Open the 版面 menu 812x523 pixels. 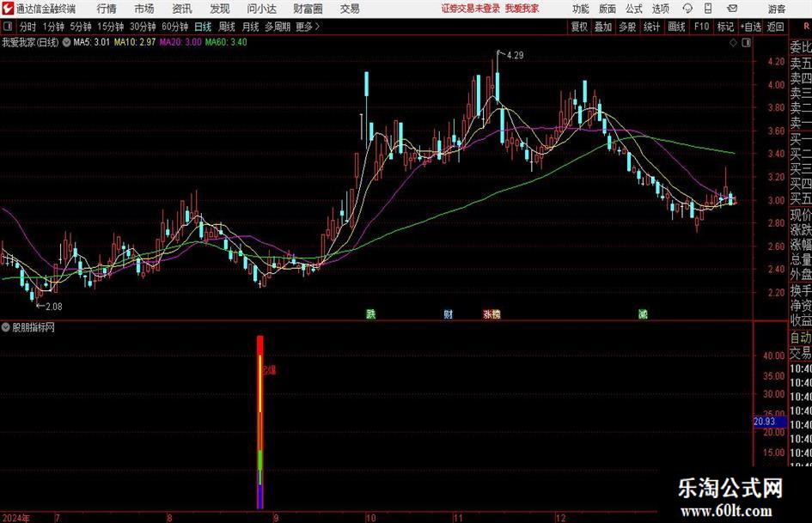[x=607, y=9]
